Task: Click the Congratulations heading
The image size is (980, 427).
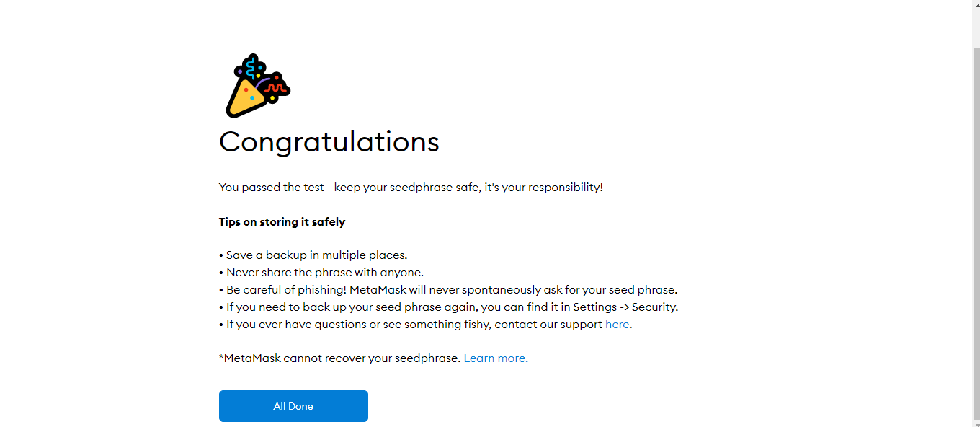Action: click(x=329, y=141)
